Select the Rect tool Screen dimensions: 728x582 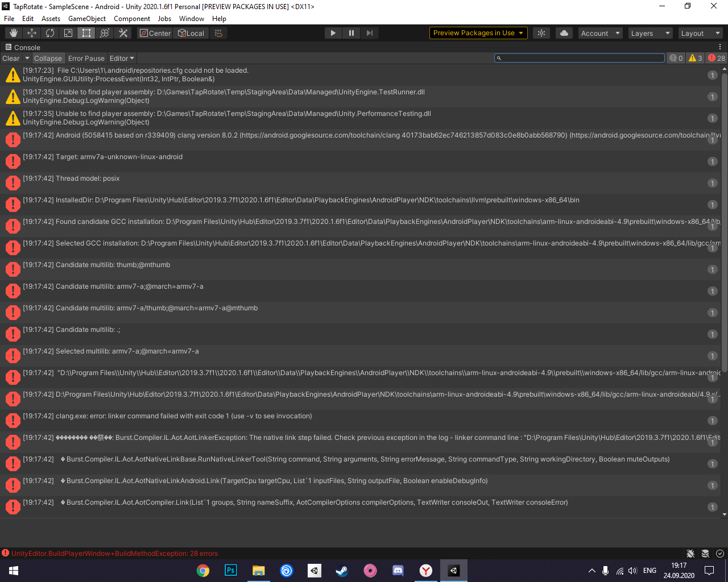coord(86,33)
